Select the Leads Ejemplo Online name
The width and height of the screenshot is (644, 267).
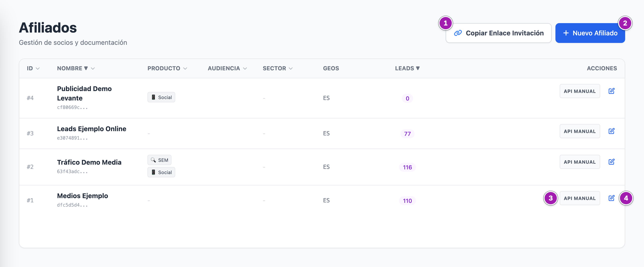coord(91,129)
